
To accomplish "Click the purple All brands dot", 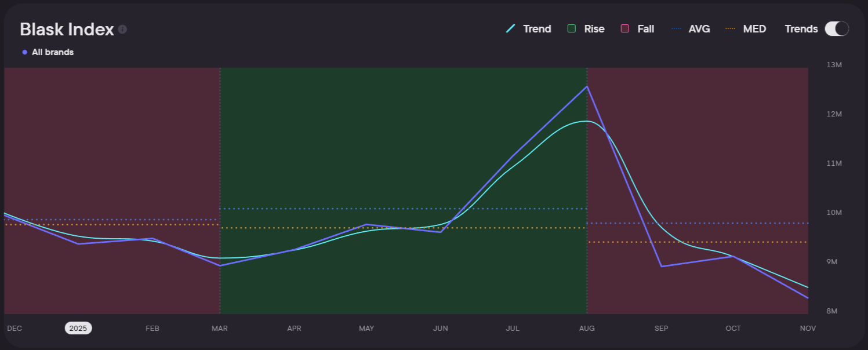I will (x=25, y=52).
